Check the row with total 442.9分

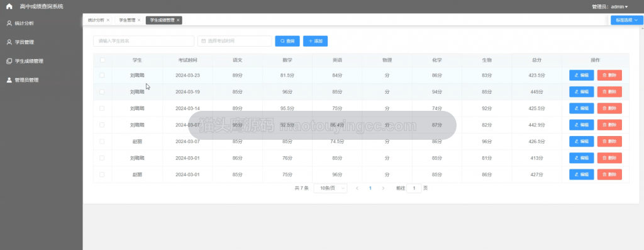(x=103, y=125)
